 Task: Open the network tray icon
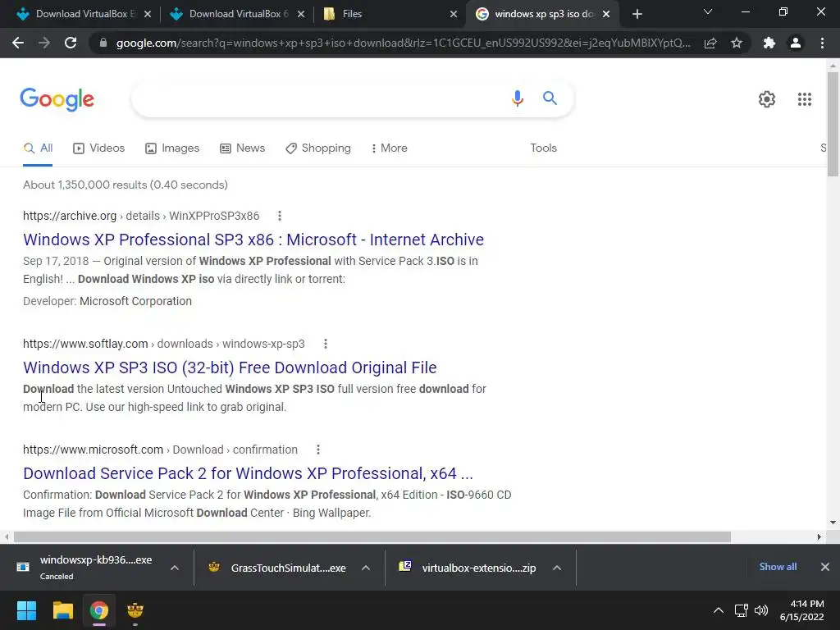(x=741, y=610)
